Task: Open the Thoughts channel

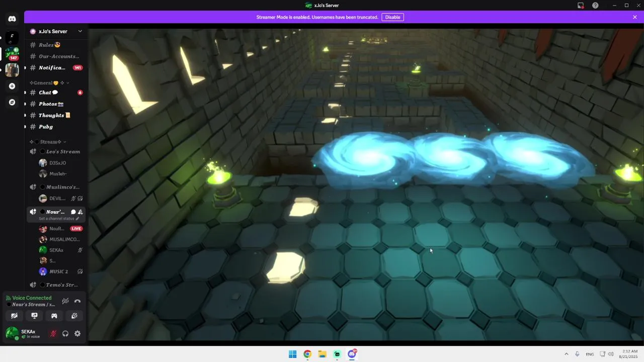Action: click(56, 115)
